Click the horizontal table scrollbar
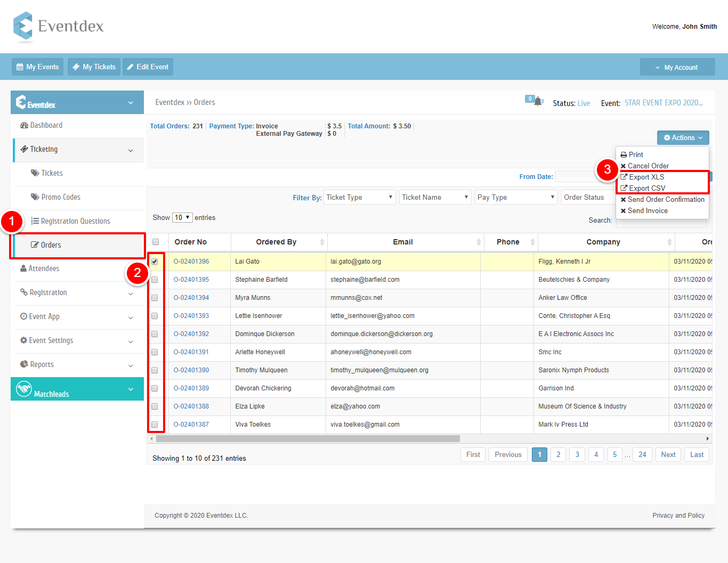Screen dimensions: 728x563 tap(308, 439)
